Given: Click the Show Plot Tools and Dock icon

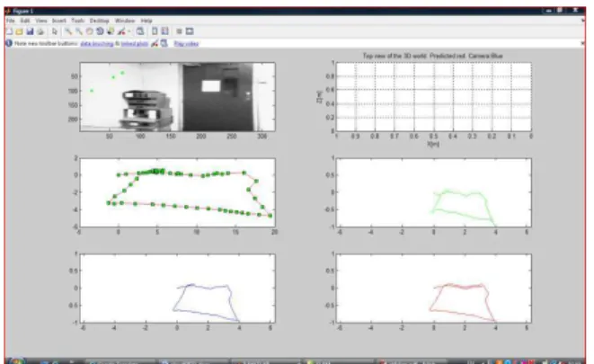Looking at the screenshot, I should point(190,31).
